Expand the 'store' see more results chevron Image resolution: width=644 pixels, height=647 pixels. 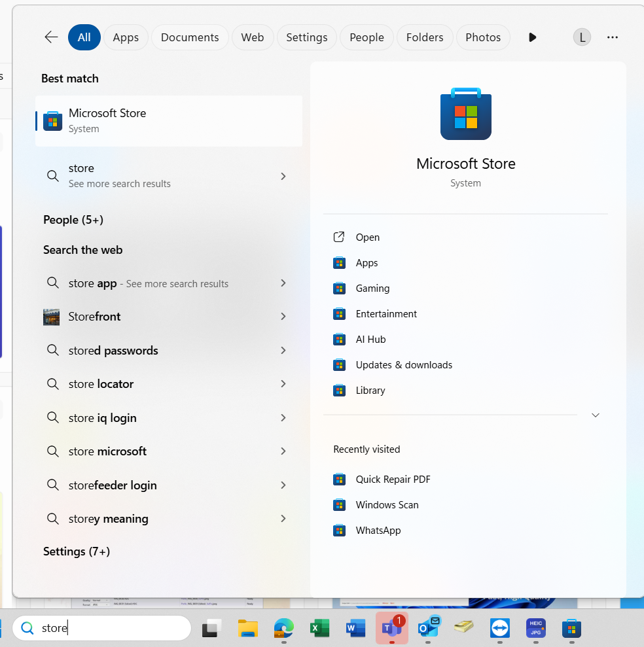coord(283,176)
